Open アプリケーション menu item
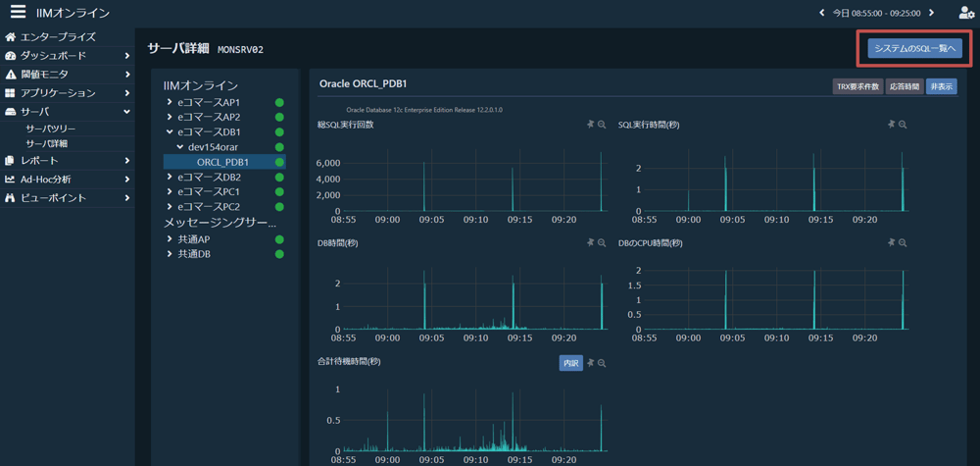Image resolution: width=980 pixels, height=466 pixels. point(68,93)
